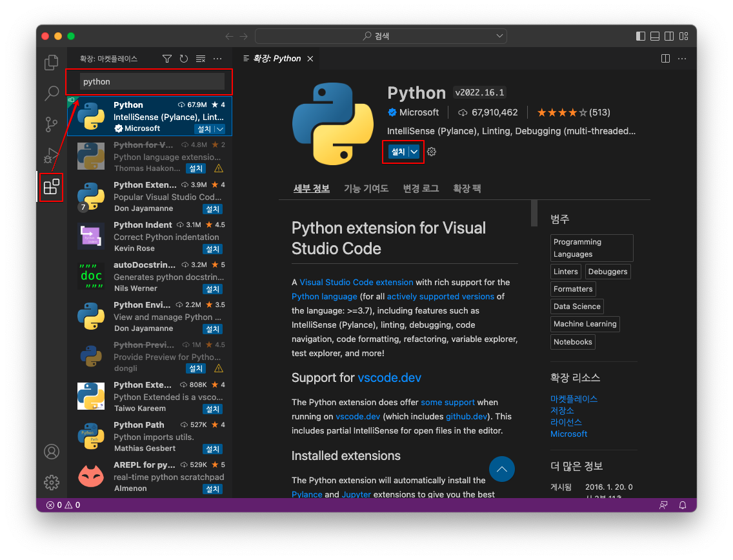The height and width of the screenshot is (560, 733).
Task: Switch to the 변경 로그 tab
Action: (x=421, y=188)
